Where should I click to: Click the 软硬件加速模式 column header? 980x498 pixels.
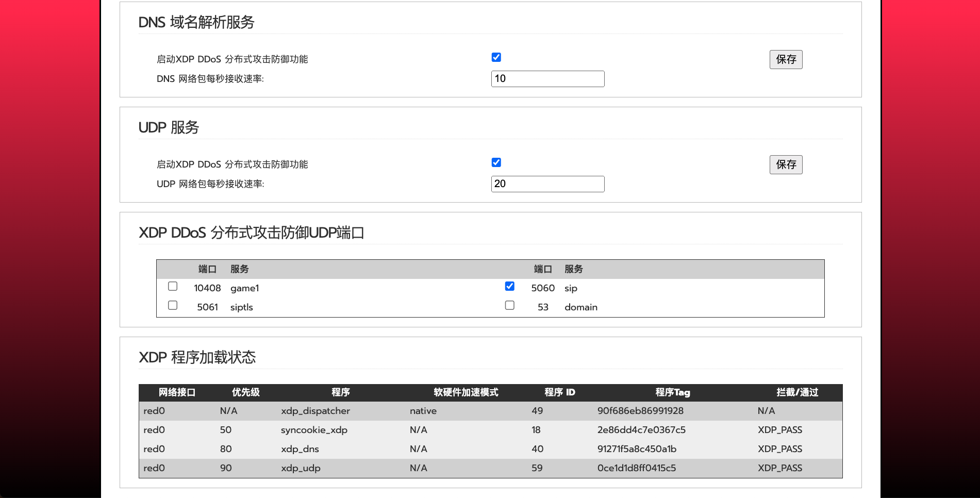466,392
